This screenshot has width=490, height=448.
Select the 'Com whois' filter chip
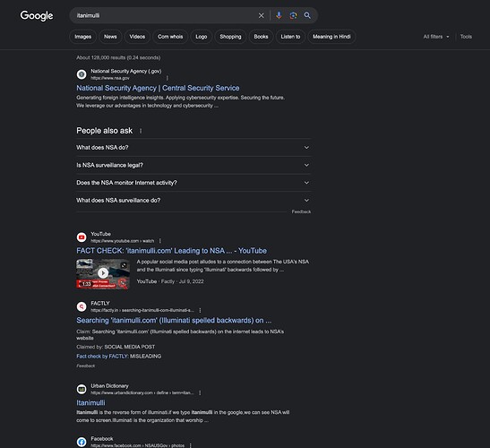(x=170, y=37)
